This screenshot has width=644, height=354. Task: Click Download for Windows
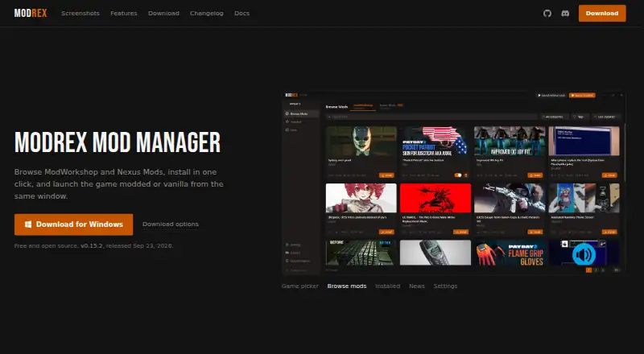pos(73,224)
